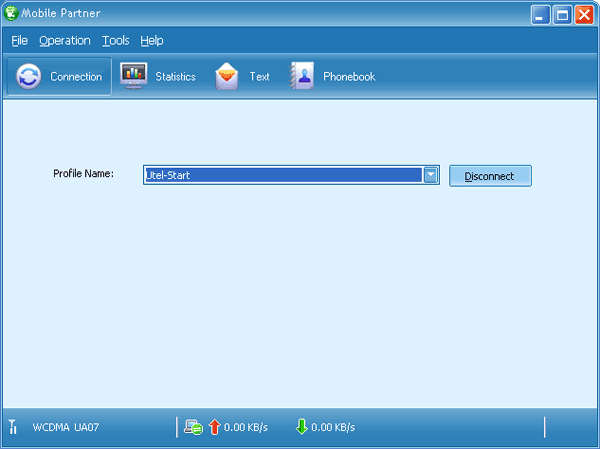Open the Connection tab icon
This screenshot has width=600, height=449.
coord(29,76)
